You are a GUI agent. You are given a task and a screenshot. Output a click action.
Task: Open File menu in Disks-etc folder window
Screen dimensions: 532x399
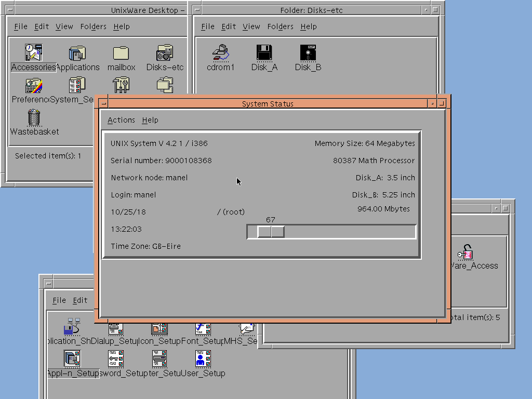tap(208, 26)
